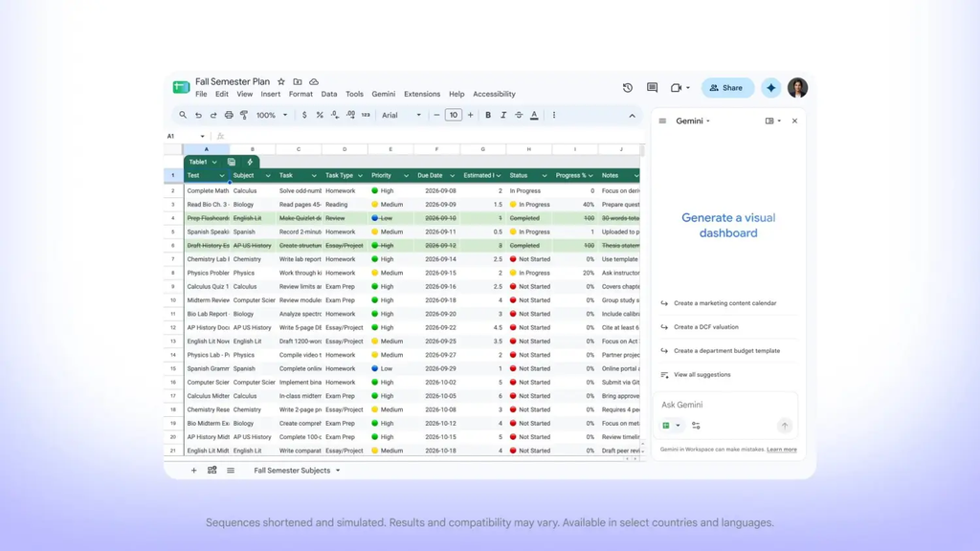
Task: Click the lightning icon beside Table1
Action: pyautogui.click(x=250, y=162)
